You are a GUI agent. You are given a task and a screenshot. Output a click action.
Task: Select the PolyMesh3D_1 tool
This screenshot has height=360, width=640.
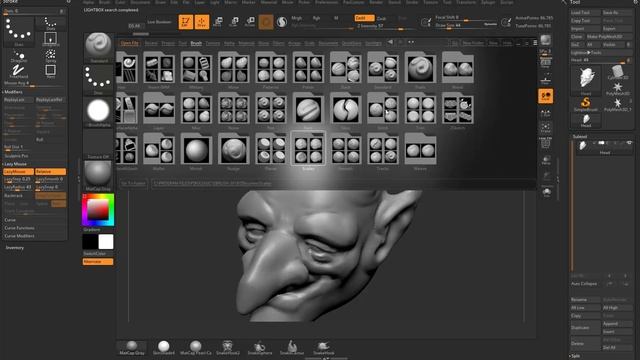[617, 104]
